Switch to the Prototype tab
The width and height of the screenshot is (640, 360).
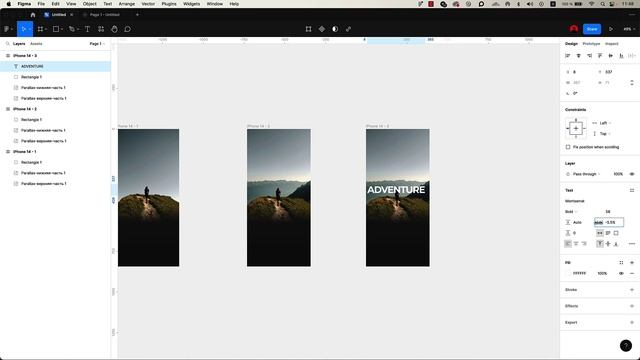[x=591, y=44]
